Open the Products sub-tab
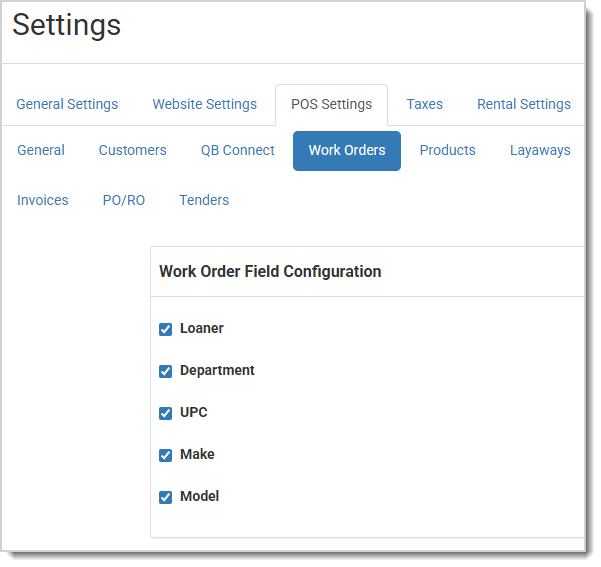Viewport: 601px width, 567px height. pos(447,150)
